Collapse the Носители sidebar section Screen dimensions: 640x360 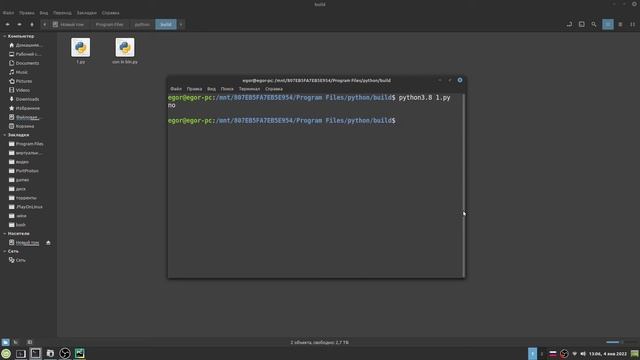(4, 233)
